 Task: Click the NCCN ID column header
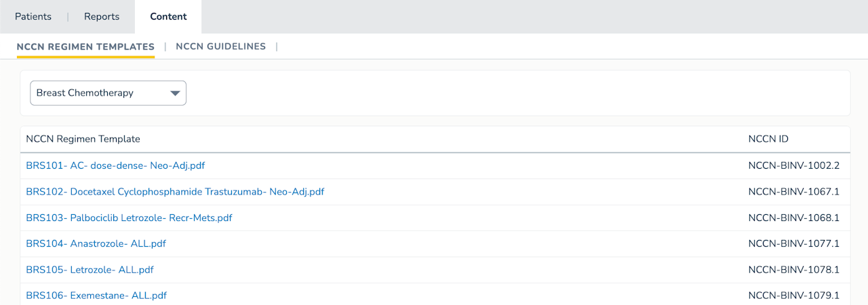click(768, 139)
